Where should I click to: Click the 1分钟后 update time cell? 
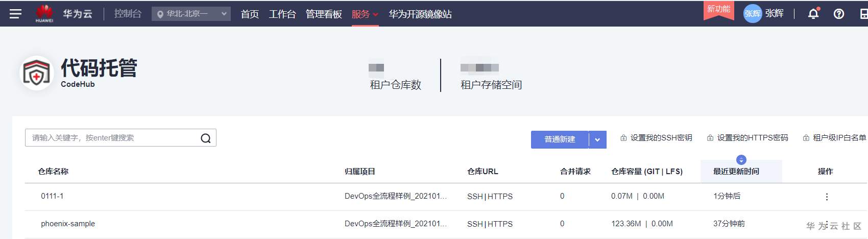click(x=727, y=196)
